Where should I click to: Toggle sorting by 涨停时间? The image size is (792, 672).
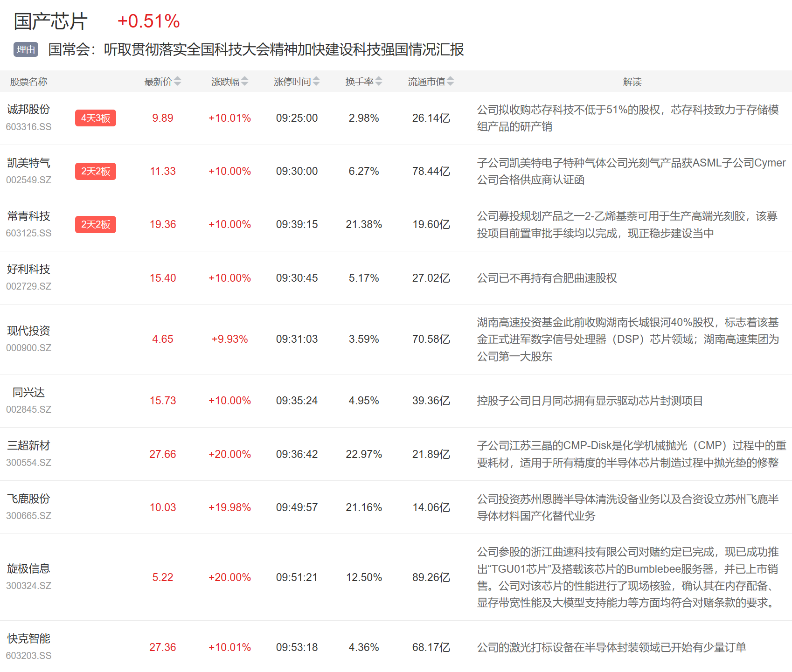point(316,82)
